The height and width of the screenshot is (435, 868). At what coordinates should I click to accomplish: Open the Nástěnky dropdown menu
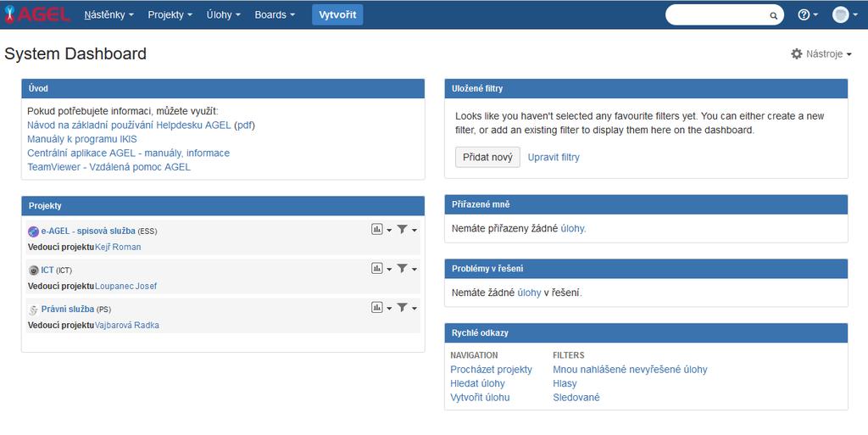[x=109, y=15]
